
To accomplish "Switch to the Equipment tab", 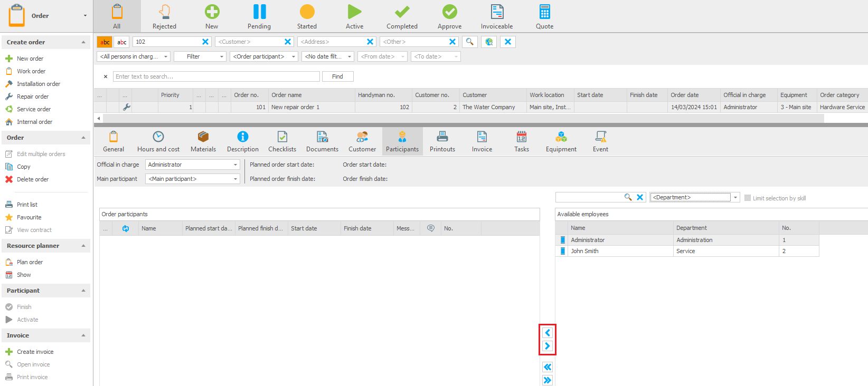I will [x=561, y=142].
